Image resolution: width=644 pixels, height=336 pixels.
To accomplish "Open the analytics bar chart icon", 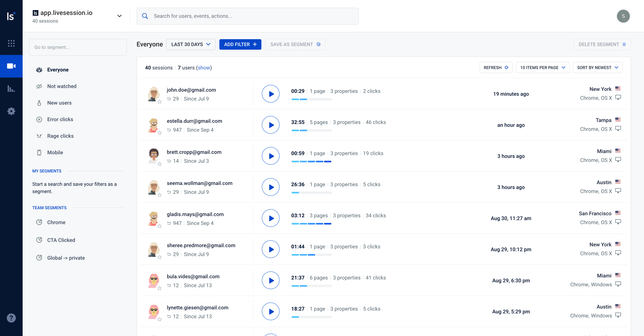I will click(x=11, y=89).
